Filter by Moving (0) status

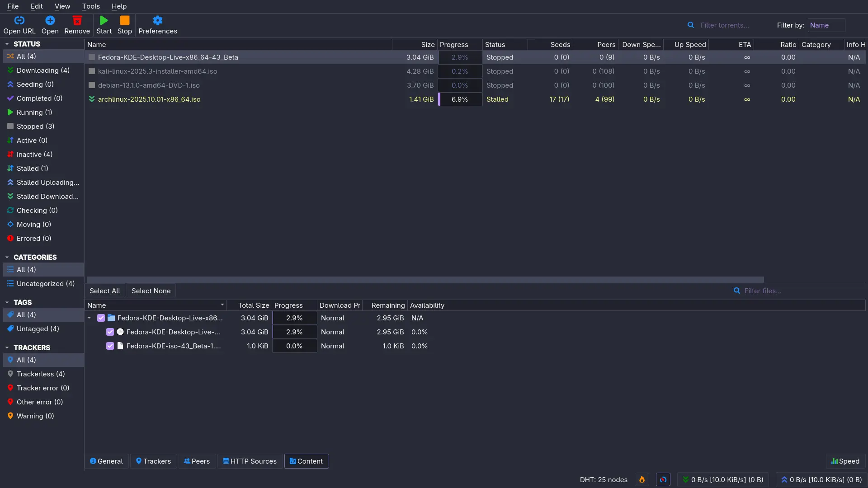(x=43, y=225)
